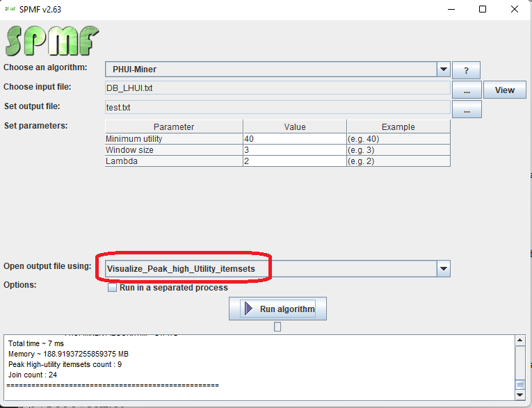Edit the Minimum utility value cell
This screenshot has height=408, width=532.
pos(294,139)
